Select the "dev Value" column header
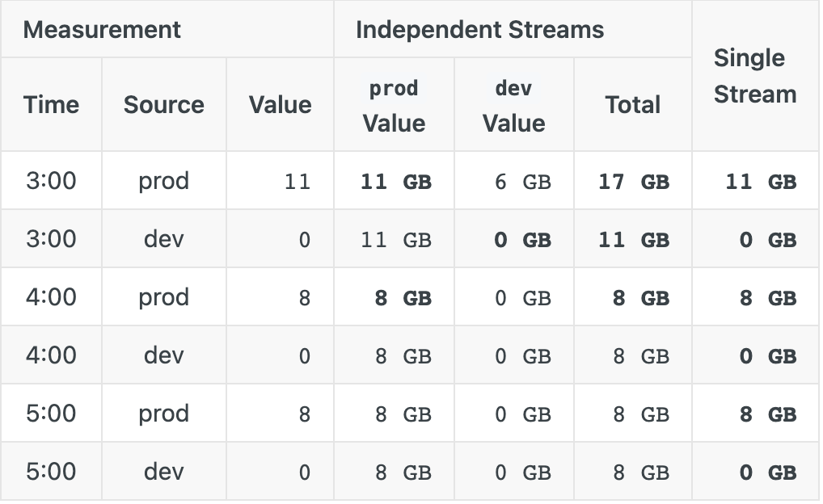This screenshot has width=823, height=504. 513,106
